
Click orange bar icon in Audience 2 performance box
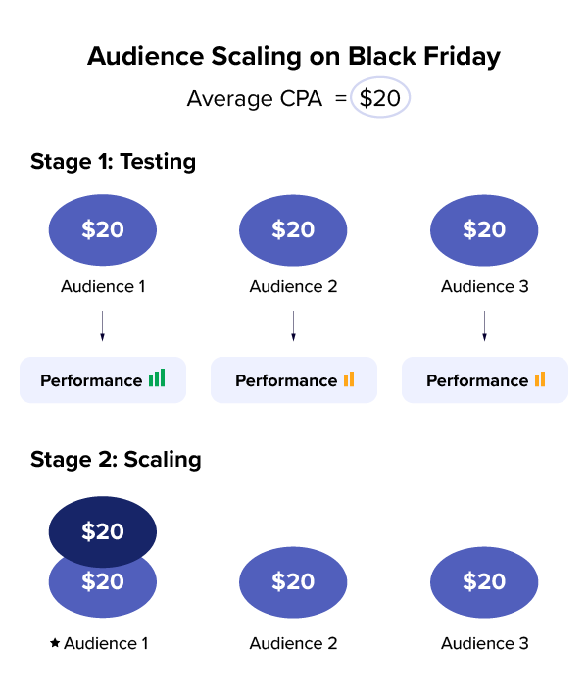click(349, 378)
